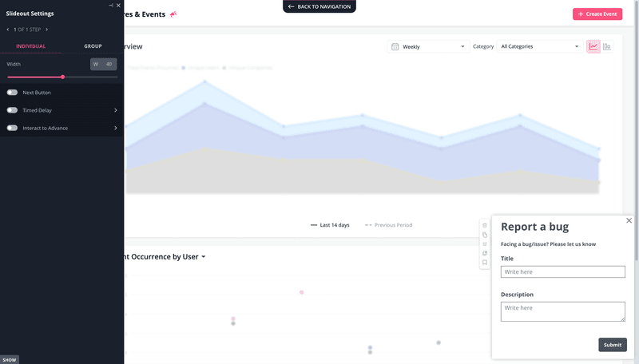Screen dimensions: 639x364
Task: Click the pink data point on scatter chart
Action: click(302, 292)
